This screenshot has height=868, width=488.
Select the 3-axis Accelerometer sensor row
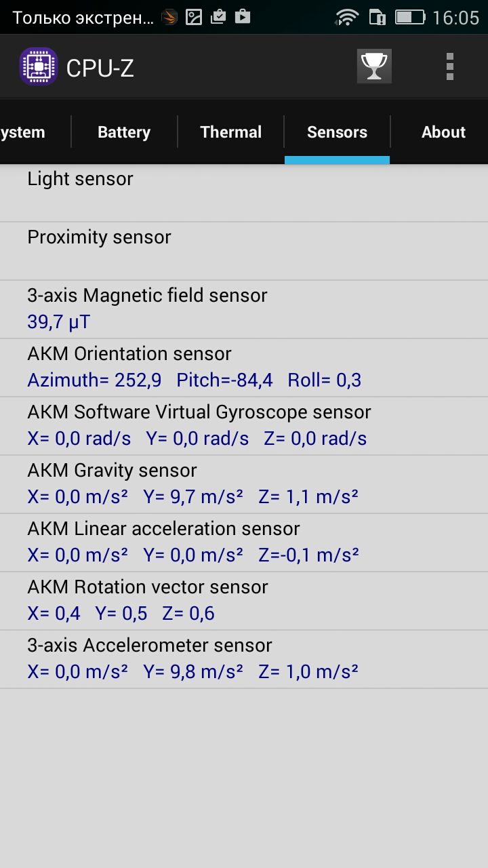click(244, 659)
